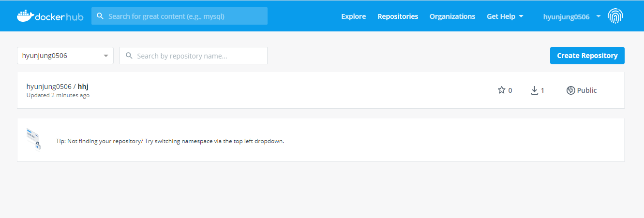Focus the top 'Search for great content' field

[180, 16]
